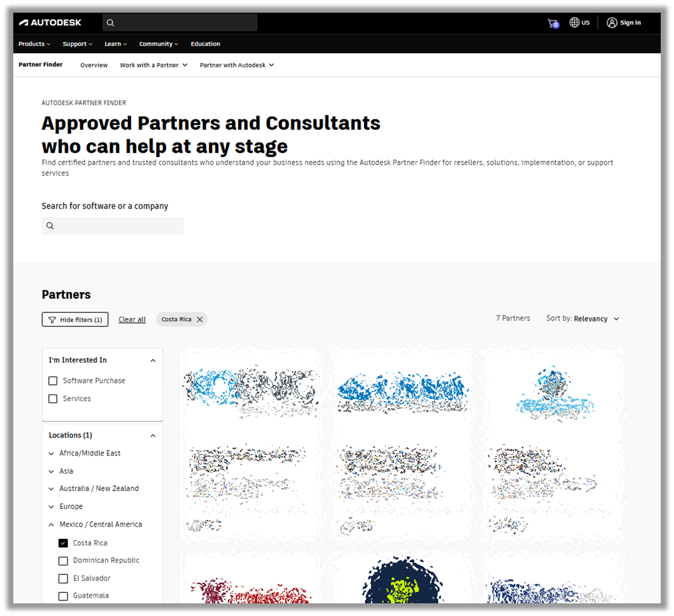Check the Software Purchase checkbox
Screen dimensions: 674x616
click(x=53, y=381)
